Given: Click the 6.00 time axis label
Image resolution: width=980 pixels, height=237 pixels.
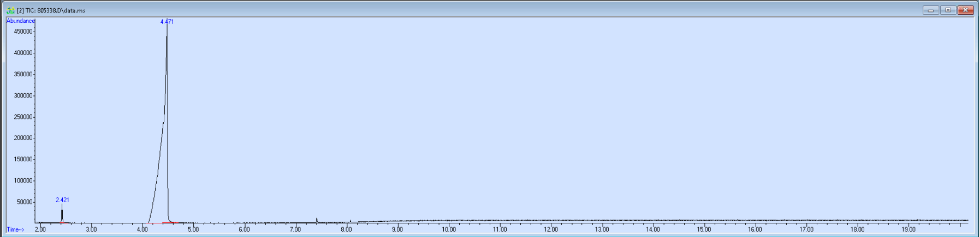Looking at the screenshot, I should coord(244,229).
